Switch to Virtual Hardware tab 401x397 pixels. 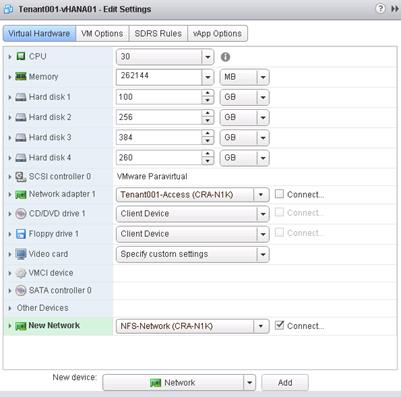39,34
